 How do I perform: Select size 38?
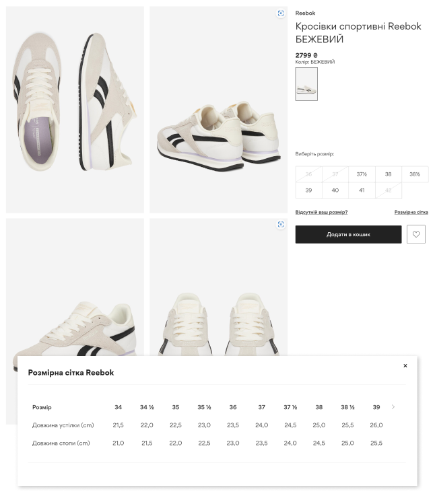[x=389, y=174]
